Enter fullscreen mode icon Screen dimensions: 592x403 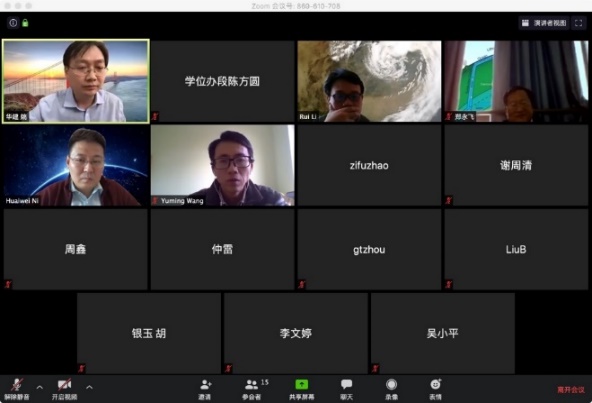click(x=578, y=23)
